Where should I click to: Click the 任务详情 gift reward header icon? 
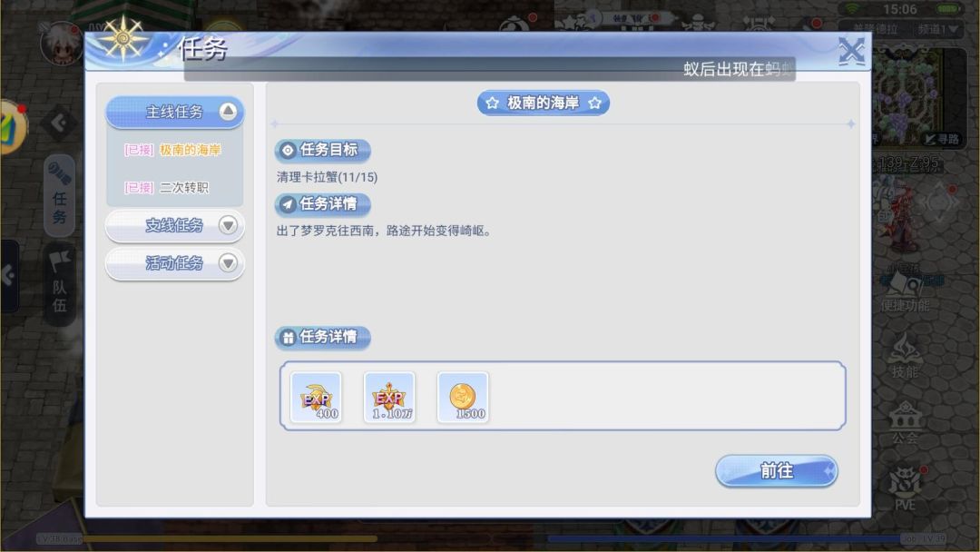pos(288,338)
